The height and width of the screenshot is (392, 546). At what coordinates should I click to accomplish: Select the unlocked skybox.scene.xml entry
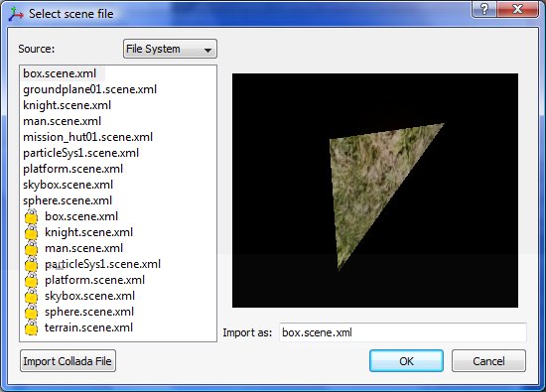68,185
